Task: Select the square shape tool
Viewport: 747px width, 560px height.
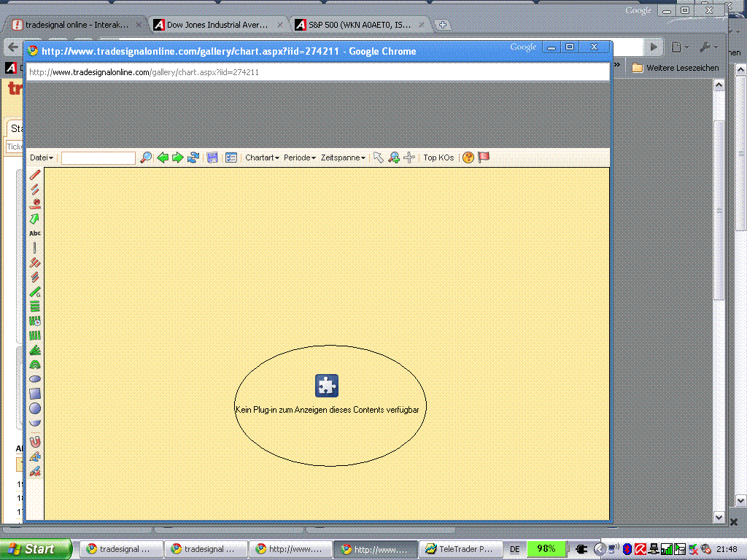Action: 35,394
